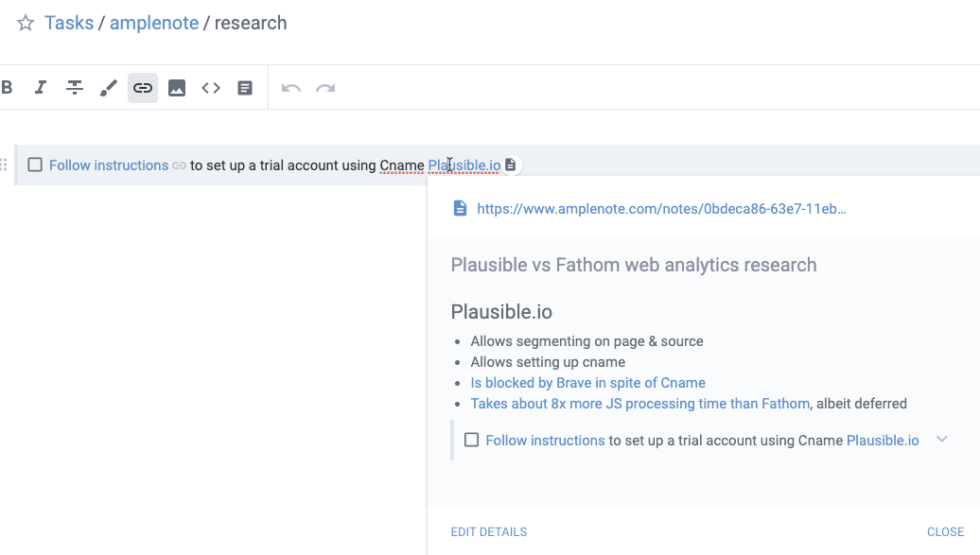980x555 pixels.
Task: Click the rich footnote note icon in toolbar
Action: 245,88
